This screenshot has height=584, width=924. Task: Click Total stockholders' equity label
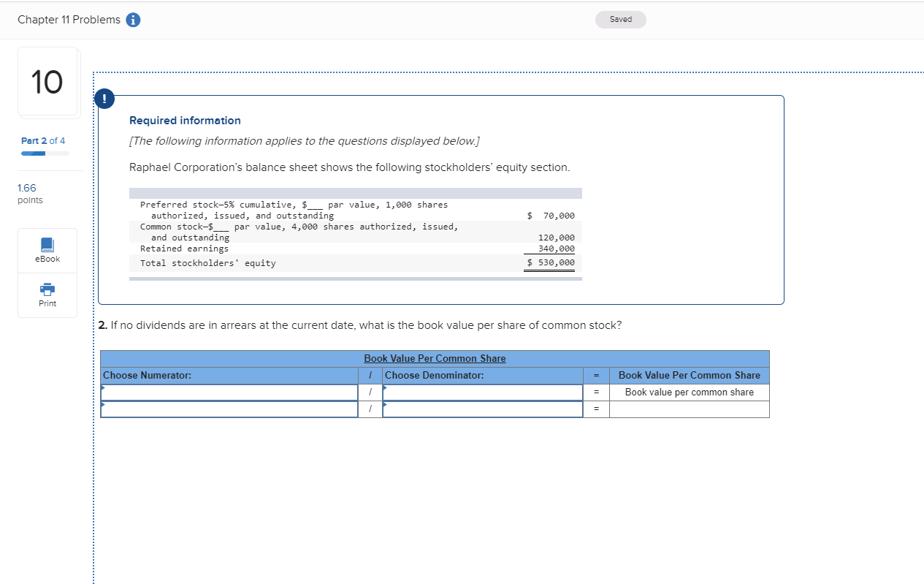[208, 263]
